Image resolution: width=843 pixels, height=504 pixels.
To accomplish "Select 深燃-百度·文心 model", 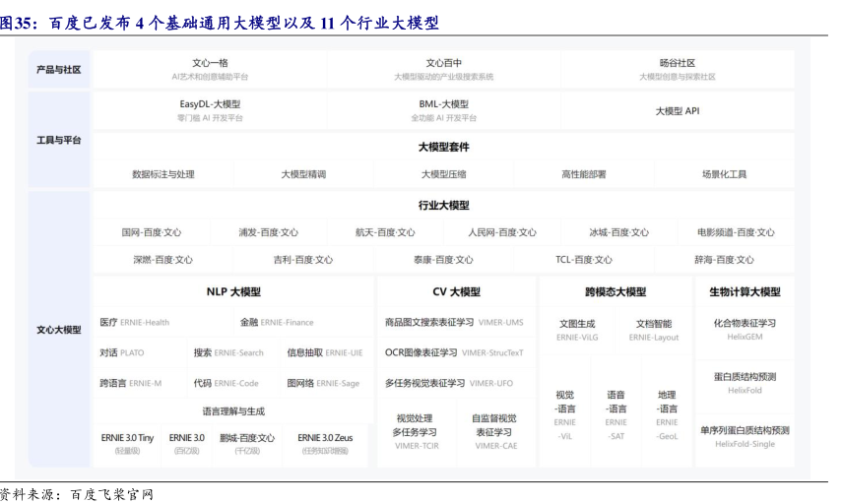I will click(x=163, y=260).
